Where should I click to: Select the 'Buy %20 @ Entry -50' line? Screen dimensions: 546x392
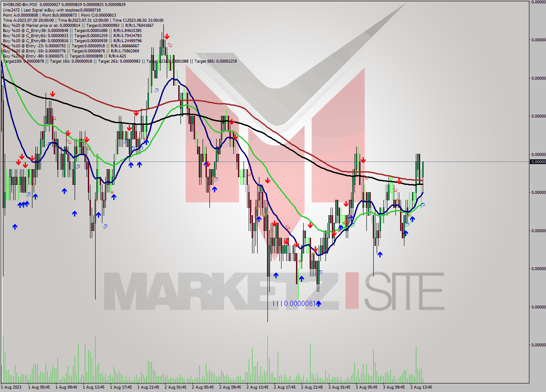71,51
